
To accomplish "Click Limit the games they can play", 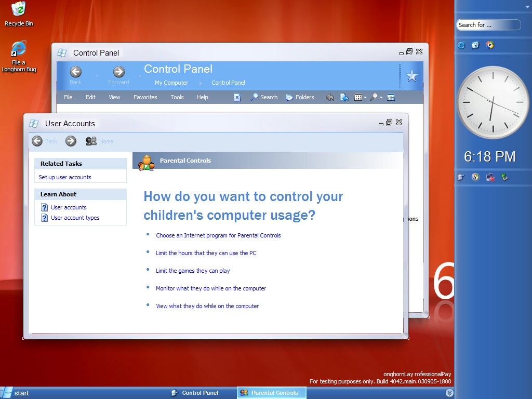I will coord(193,271).
